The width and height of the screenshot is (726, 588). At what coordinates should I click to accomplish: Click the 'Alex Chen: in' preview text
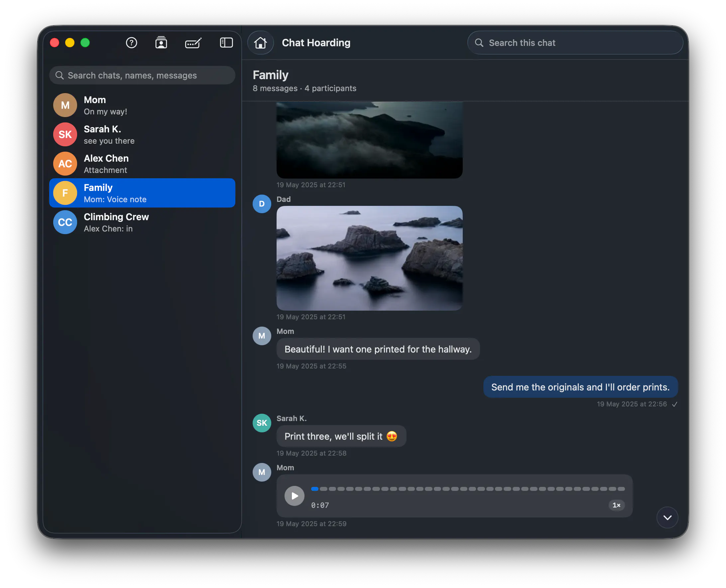click(x=108, y=228)
